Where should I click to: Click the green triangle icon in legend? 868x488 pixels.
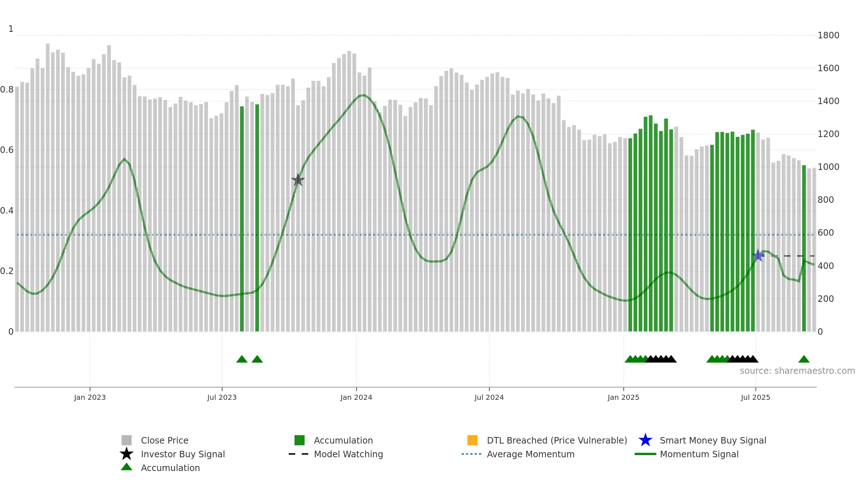[x=127, y=467]
